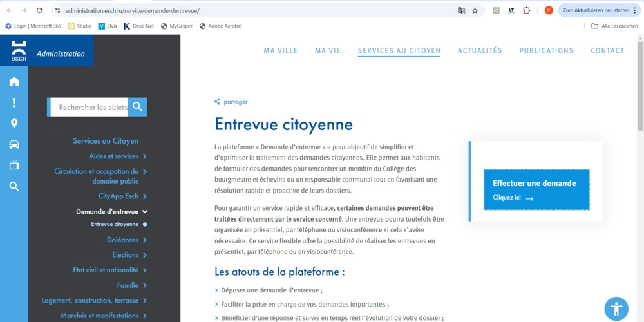
Task: Bookmark this page with the star icon
Action: tap(475, 10)
